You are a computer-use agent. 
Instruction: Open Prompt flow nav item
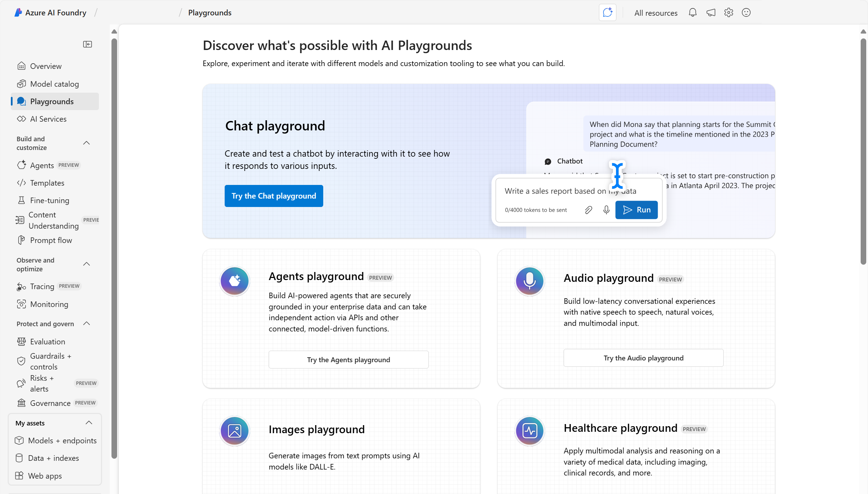pyautogui.click(x=55, y=240)
